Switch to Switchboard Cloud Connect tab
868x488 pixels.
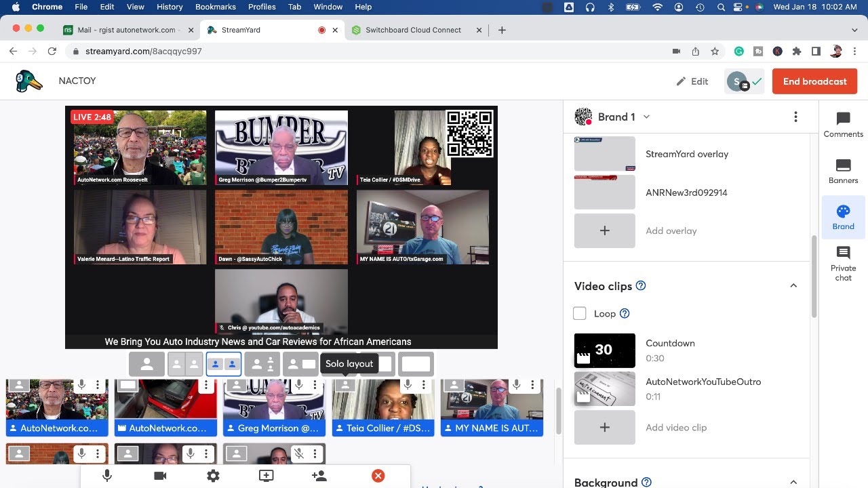coord(413,30)
